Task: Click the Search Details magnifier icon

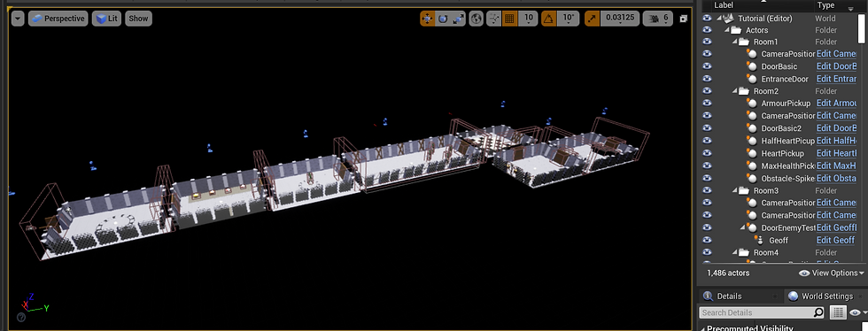Action: click(818, 312)
